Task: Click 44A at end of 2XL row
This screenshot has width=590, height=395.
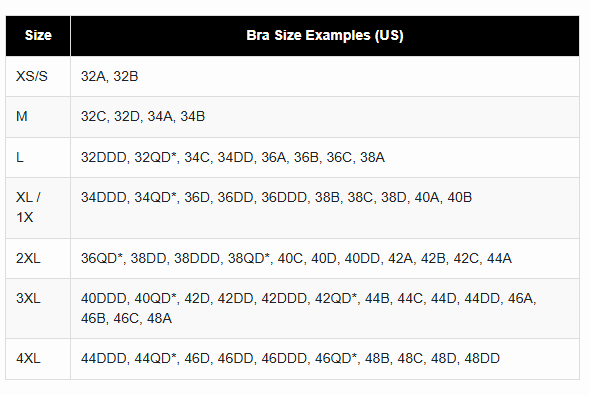Action: [499, 258]
